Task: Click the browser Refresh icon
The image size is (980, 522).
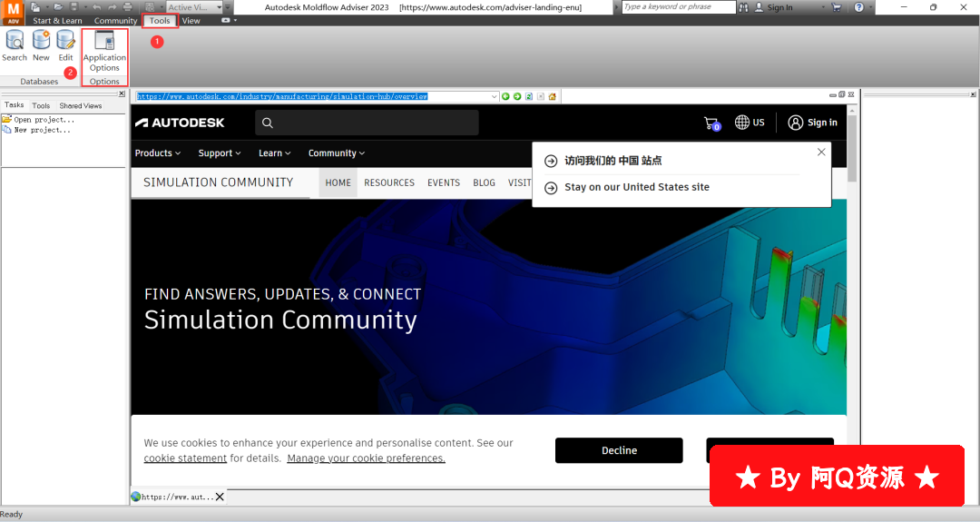Action: tap(529, 96)
